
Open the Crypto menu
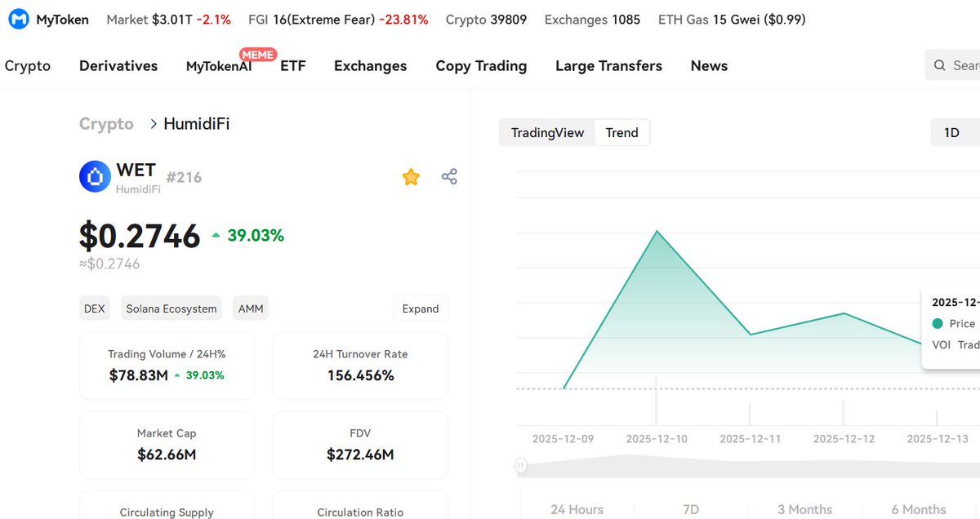pyautogui.click(x=28, y=66)
